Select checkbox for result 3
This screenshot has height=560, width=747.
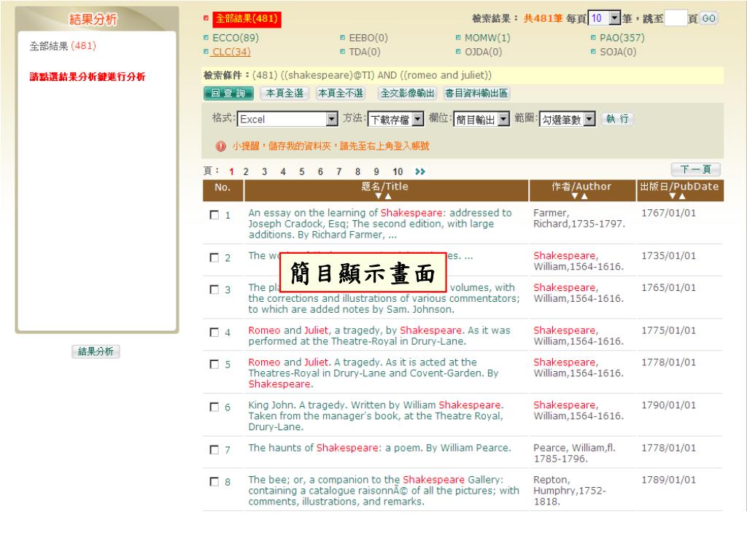(x=214, y=289)
